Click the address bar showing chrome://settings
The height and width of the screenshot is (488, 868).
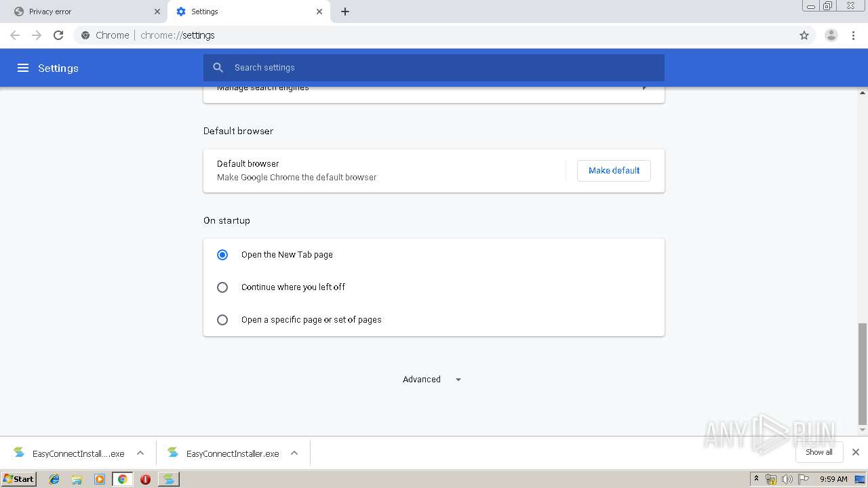click(434, 35)
